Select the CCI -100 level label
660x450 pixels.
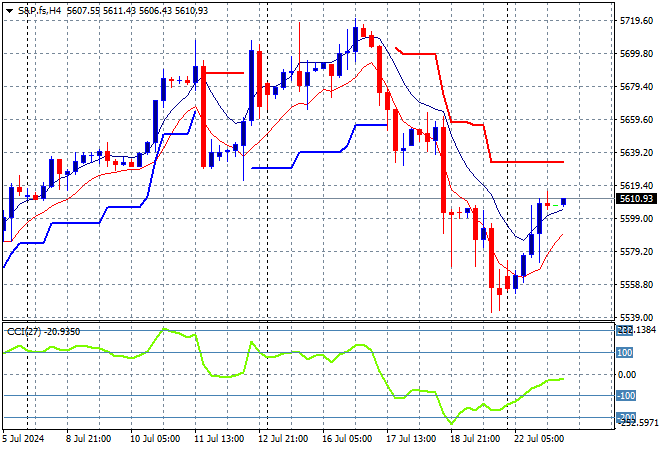pos(626,396)
